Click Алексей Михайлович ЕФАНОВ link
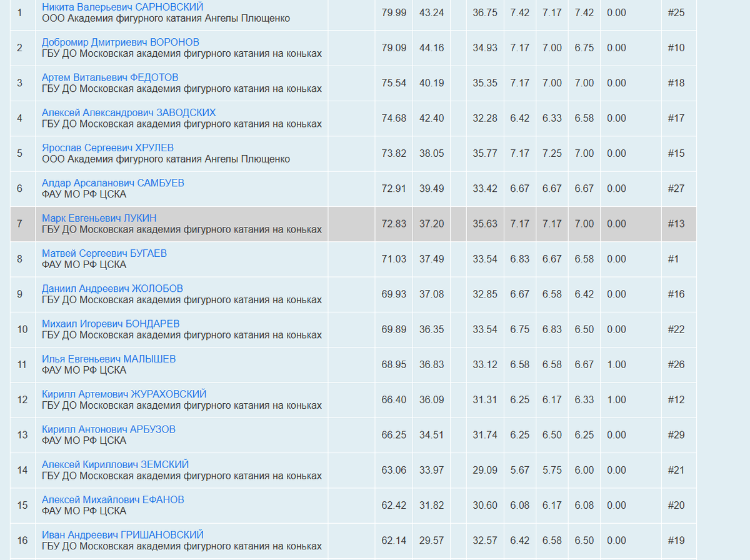750x560 pixels. [113, 500]
